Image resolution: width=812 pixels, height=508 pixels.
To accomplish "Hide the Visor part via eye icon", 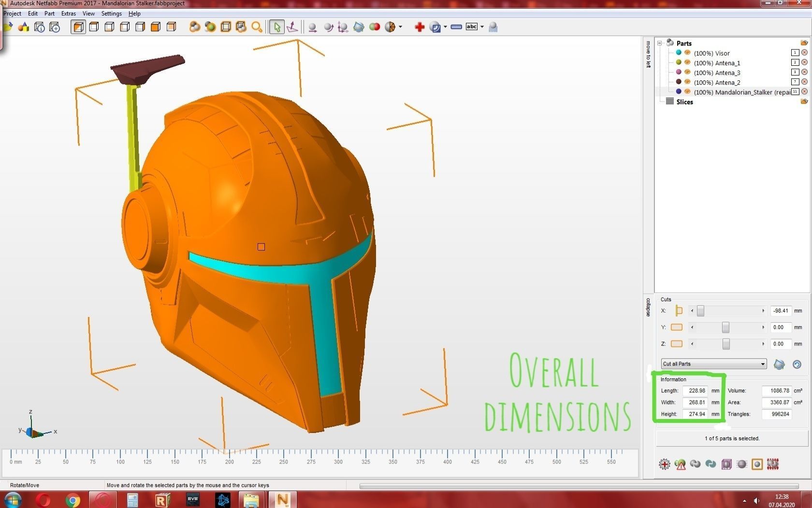I will (687, 53).
